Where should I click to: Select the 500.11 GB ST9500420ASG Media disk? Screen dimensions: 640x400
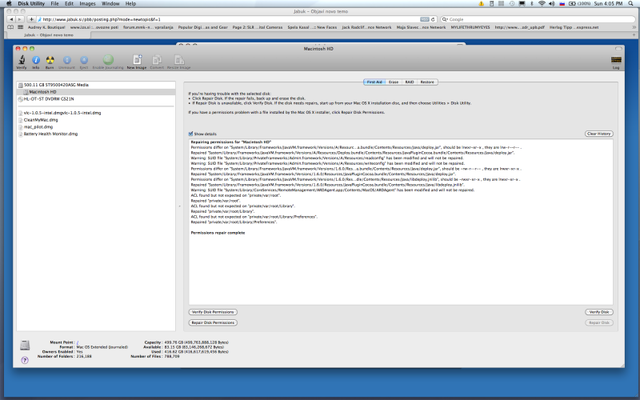[x=96, y=85]
